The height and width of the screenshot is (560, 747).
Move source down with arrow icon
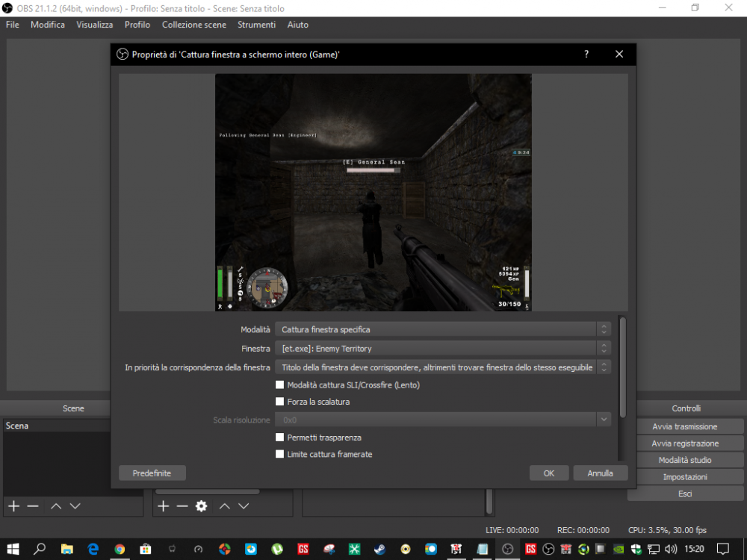point(244,506)
